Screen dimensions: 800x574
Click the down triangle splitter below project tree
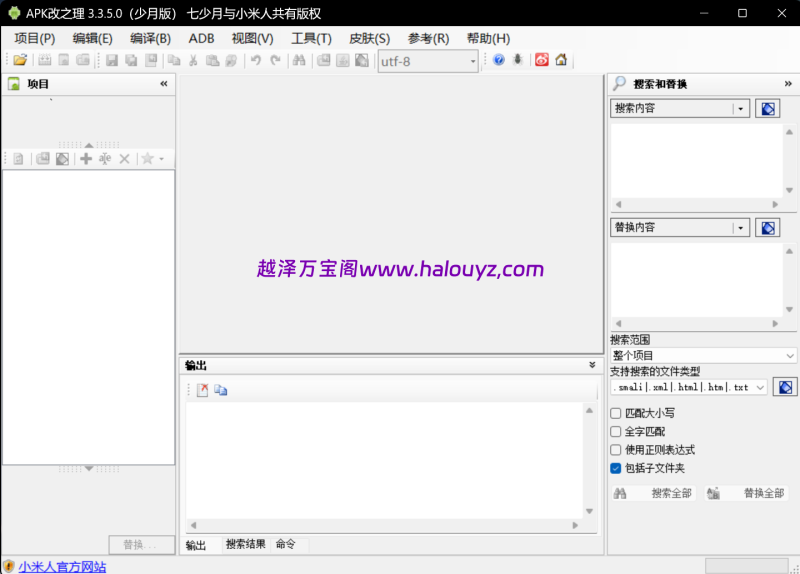(89, 468)
